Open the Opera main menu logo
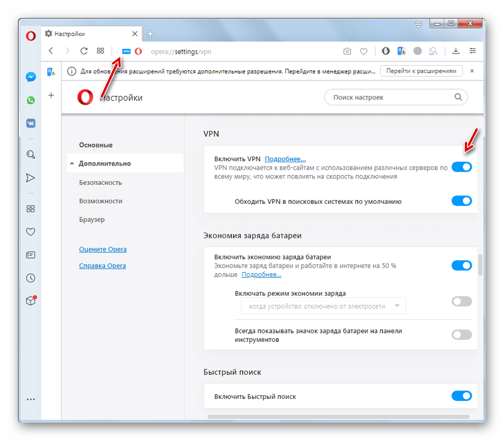 tap(31, 35)
